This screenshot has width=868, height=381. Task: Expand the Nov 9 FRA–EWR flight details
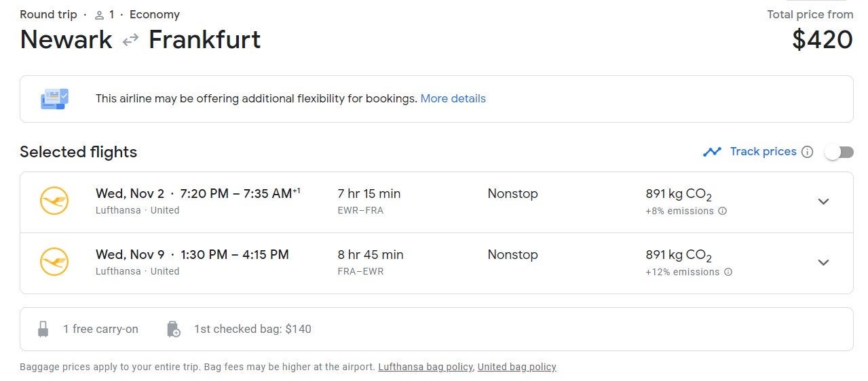pyautogui.click(x=823, y=262)
